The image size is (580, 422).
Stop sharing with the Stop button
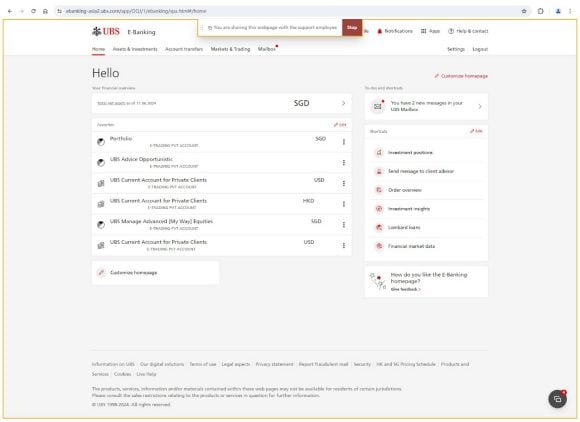point(352,28)
